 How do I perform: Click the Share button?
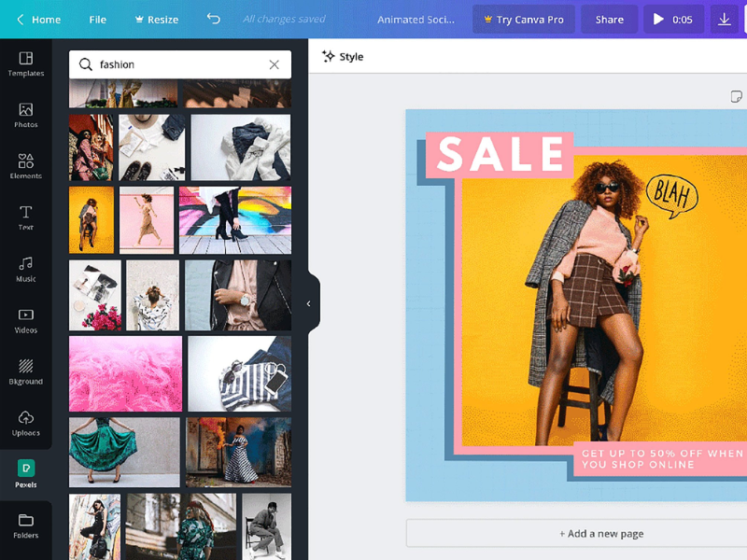(x=610, y=20)
